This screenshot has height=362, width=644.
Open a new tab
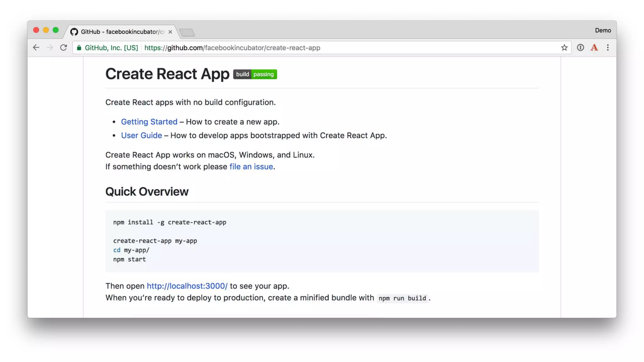coord(187,32)
